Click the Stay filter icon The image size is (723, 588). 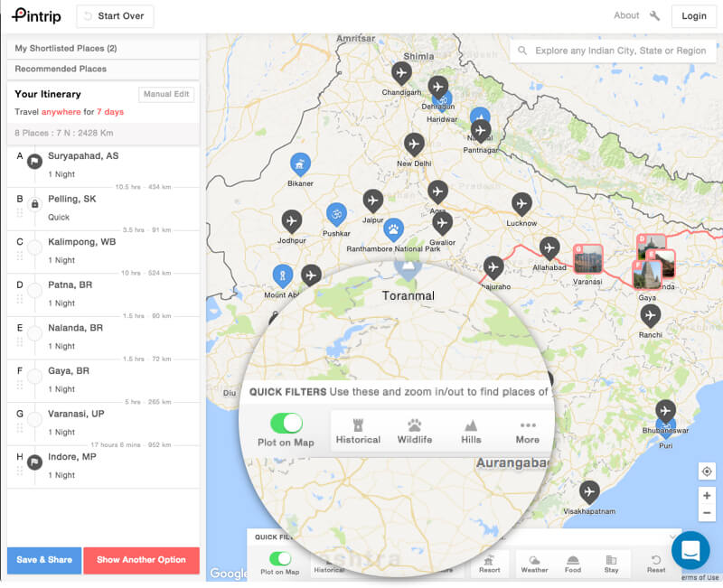pyautogui.click(x=611, y=564)
